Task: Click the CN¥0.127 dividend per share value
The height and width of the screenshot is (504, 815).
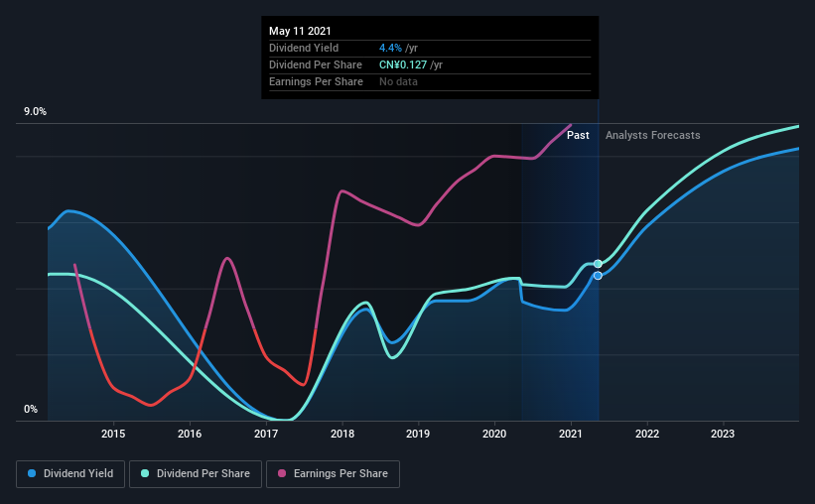Action: 403,64
